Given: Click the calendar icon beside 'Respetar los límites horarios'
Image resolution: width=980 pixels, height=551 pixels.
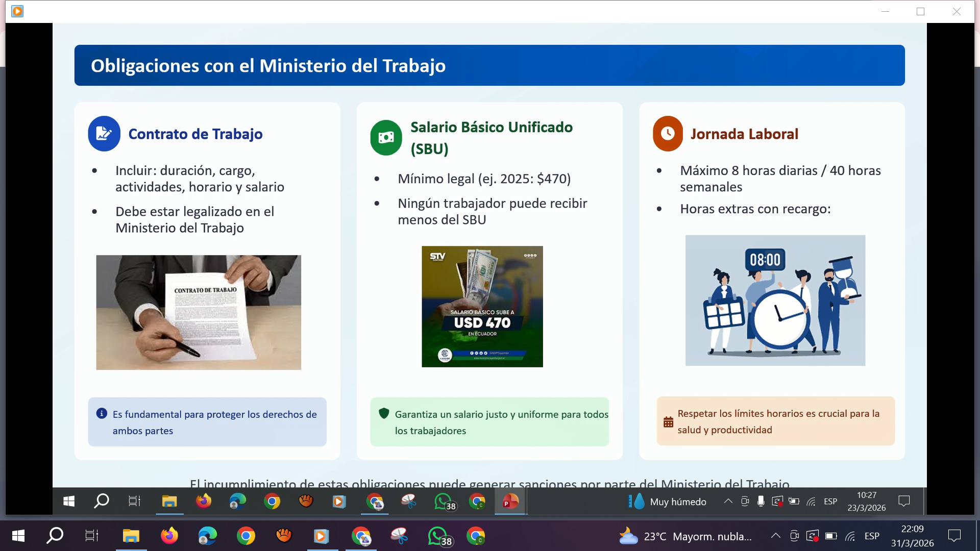Looking at the screenshot, I should [x=668, y=422].
